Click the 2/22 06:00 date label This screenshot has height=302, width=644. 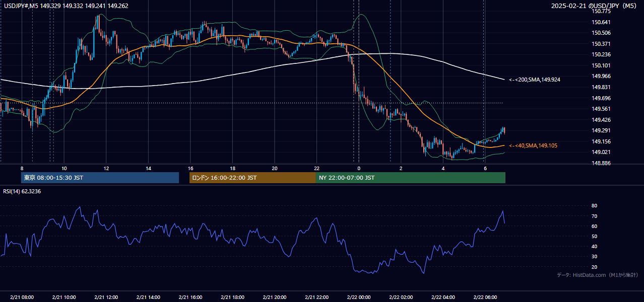(485, 297)
